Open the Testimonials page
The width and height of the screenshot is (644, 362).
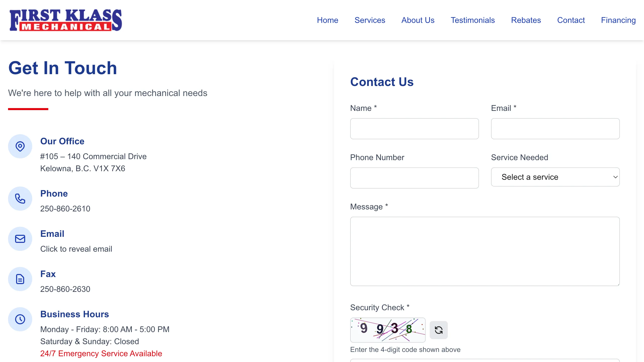click(473, 20)
